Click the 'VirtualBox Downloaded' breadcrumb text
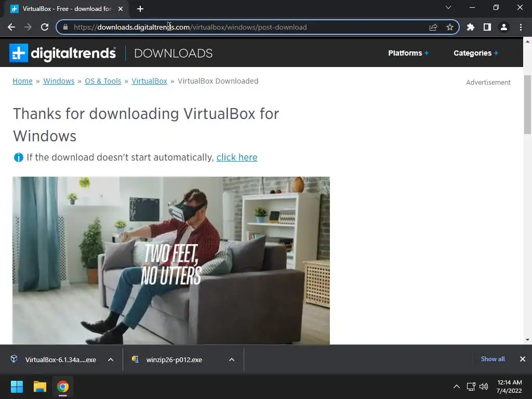 (x=218, y=81)
